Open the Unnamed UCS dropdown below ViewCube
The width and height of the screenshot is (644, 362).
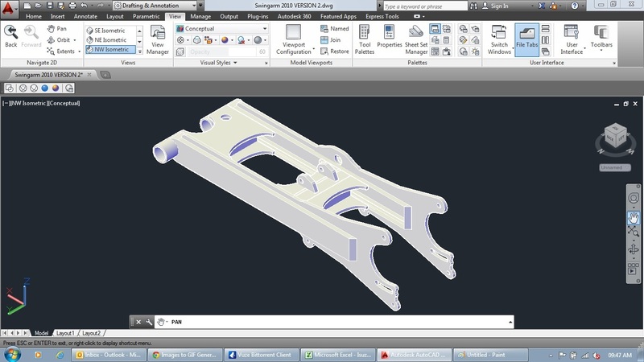tap(615, 167)
